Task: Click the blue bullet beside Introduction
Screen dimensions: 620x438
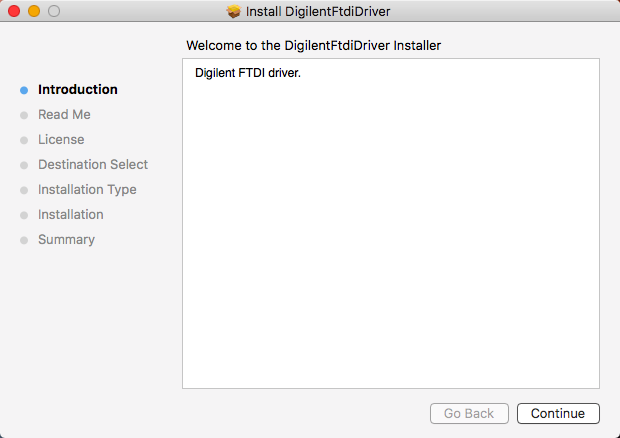Action: (24, 90)
